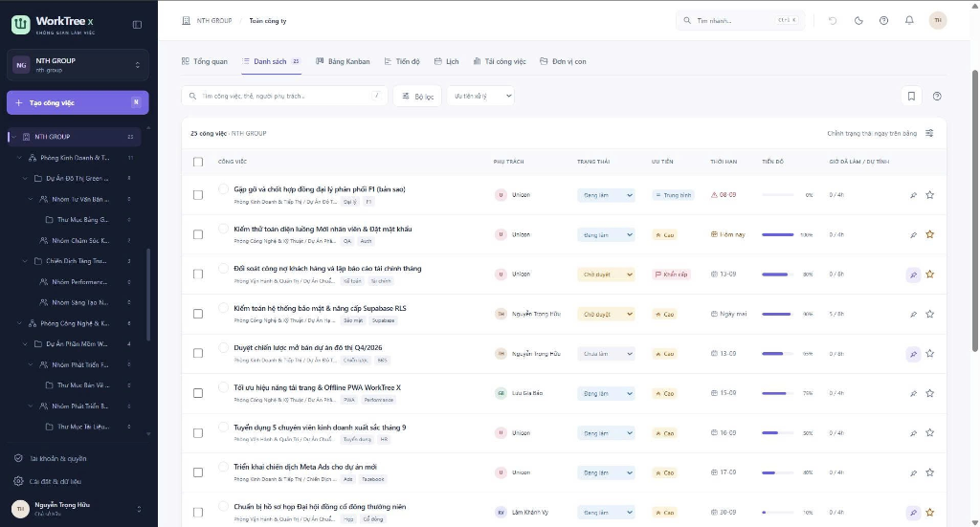Focus the task search field 'Tìm công việc, thẻ'
980x527 pixels.
pos(284,97)
